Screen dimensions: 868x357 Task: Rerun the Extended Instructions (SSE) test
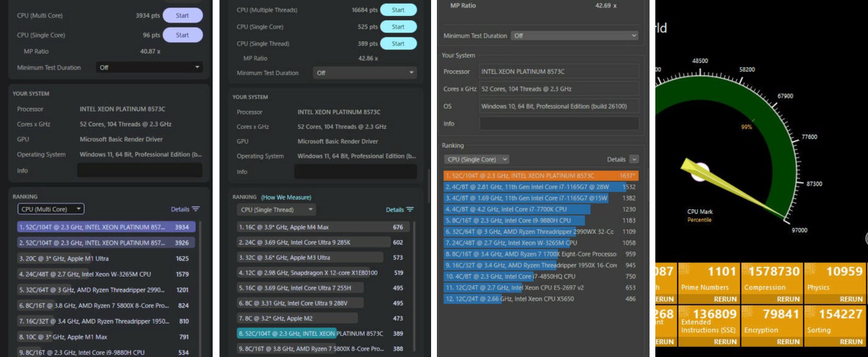pyautogui.click(x=726, y=342)
